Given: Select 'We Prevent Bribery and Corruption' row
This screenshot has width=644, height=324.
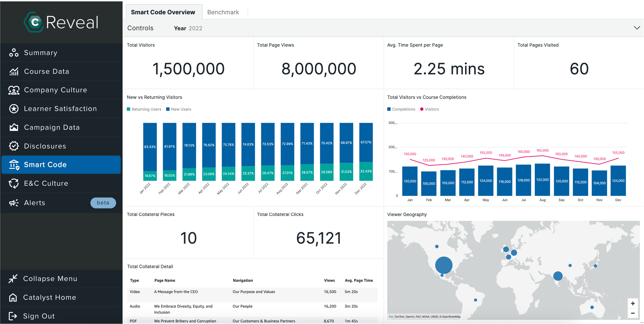Looking at the screenshot, I should pos(252,321).
